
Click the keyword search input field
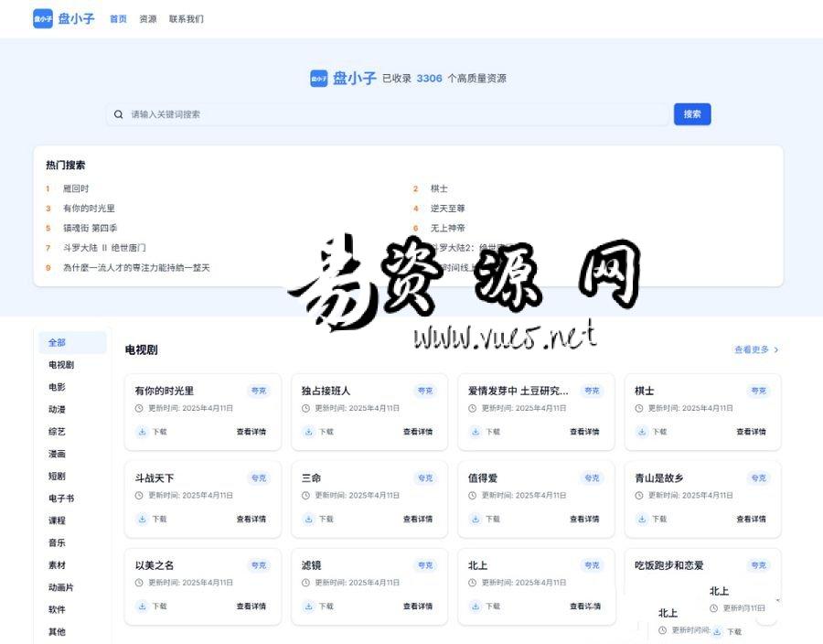tap(388, 114)
